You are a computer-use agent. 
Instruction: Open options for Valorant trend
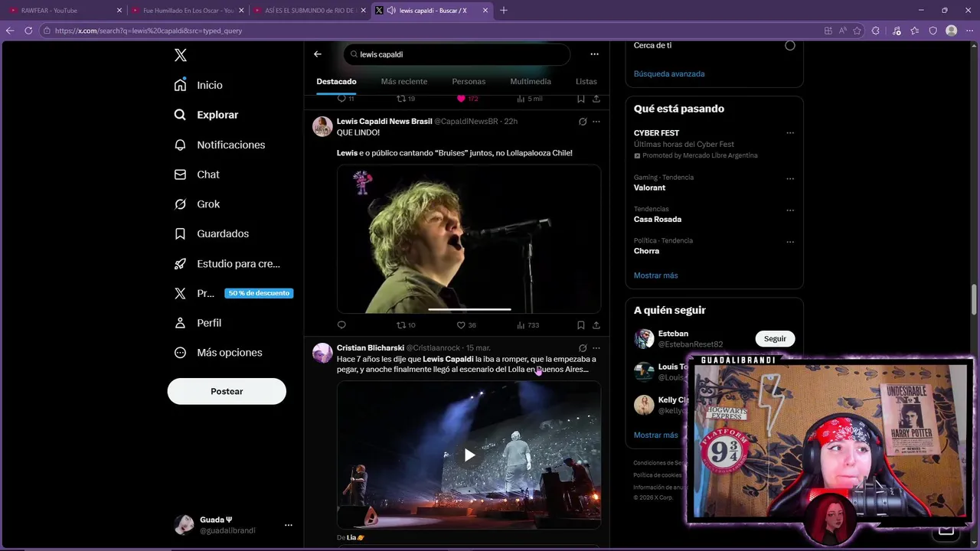tap(790, 179)
